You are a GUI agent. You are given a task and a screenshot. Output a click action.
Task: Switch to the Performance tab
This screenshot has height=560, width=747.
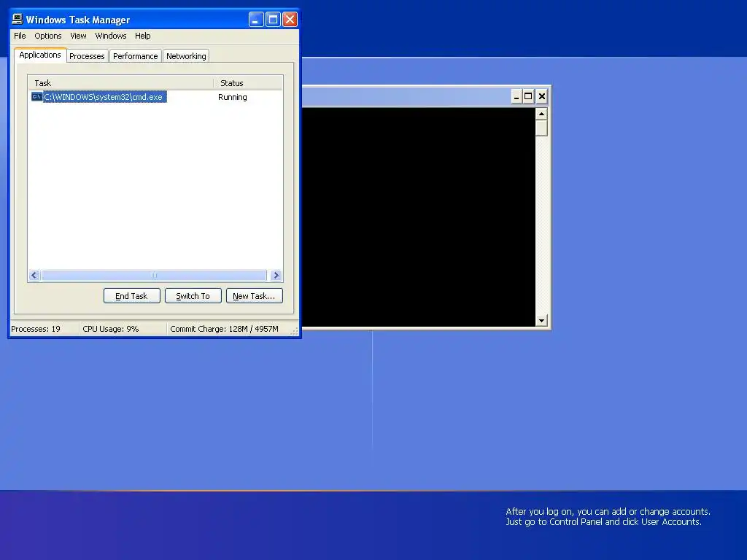(135, 56)
